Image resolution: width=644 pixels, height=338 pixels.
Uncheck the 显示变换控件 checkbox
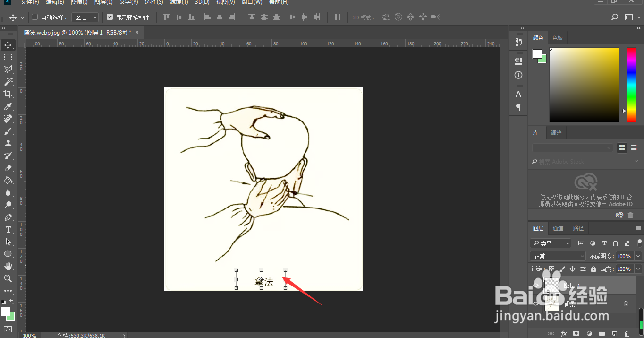click(110, 17)
